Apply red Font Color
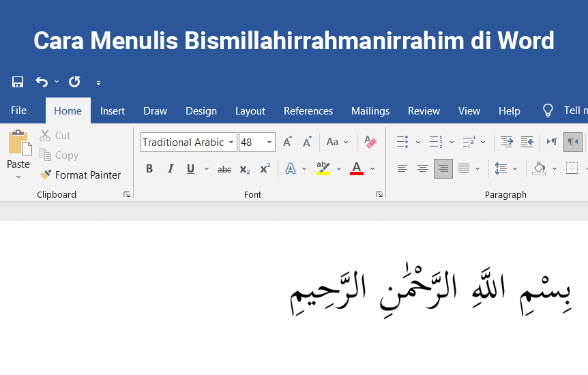588x375 pixels. [357, 169]
